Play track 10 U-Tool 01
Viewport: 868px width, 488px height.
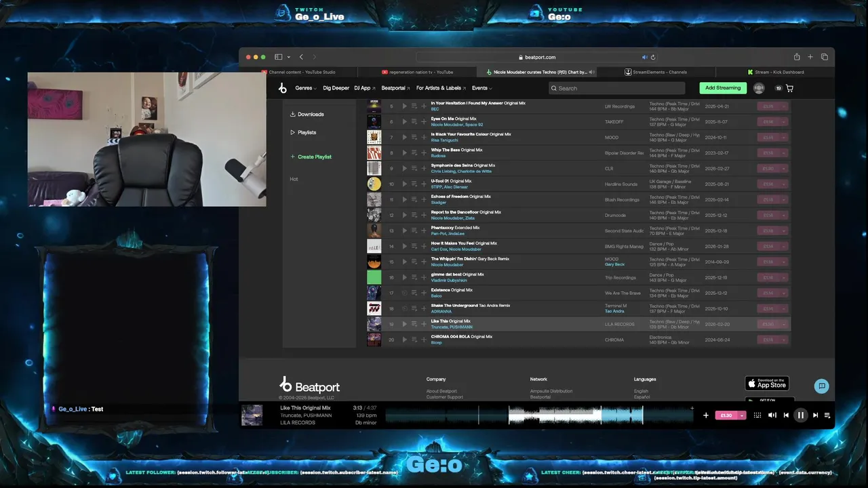[405, 184]
